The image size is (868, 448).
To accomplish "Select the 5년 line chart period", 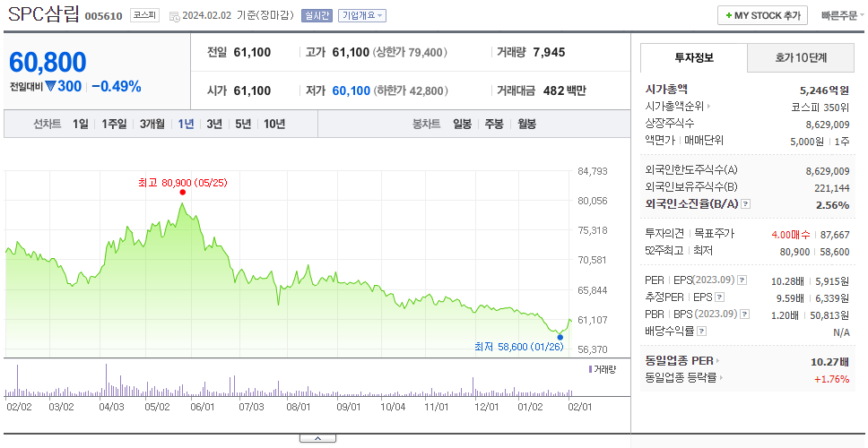I will point(243,124).
